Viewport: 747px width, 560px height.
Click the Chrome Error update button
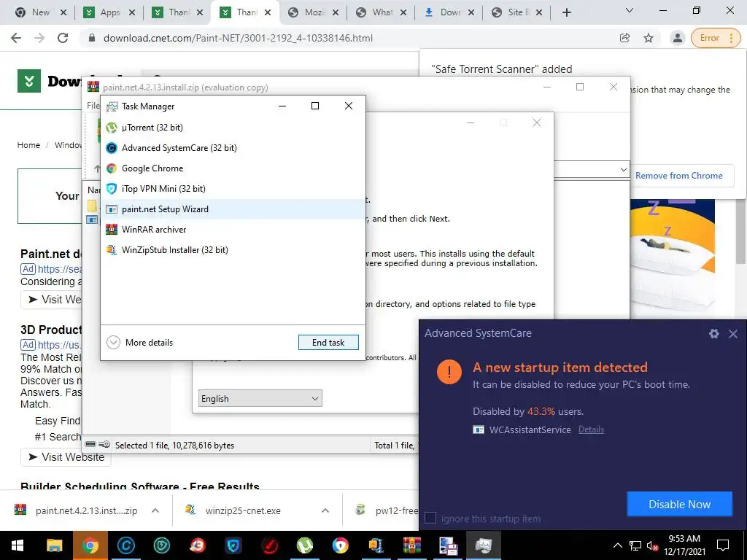(x=716, y=38)
